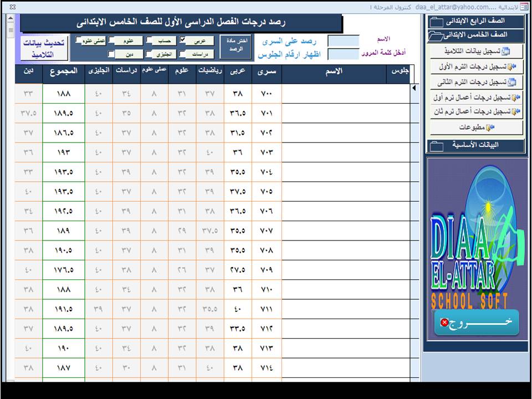Click the vertical scrollbar up arrow
532x399 pixels.
(10, 18)
